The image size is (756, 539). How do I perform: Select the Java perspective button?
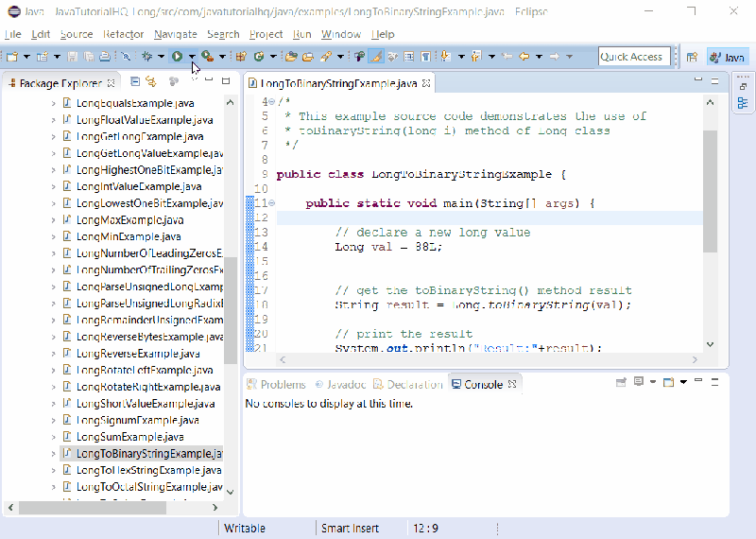coord(728,58)
